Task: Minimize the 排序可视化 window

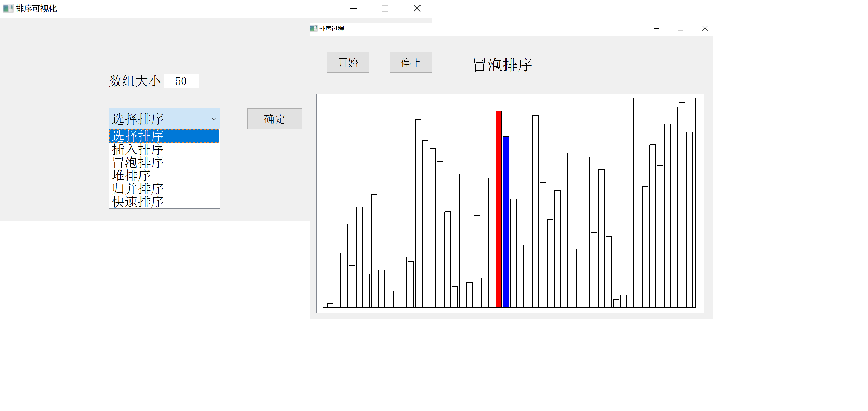Action: click(353, 8)
